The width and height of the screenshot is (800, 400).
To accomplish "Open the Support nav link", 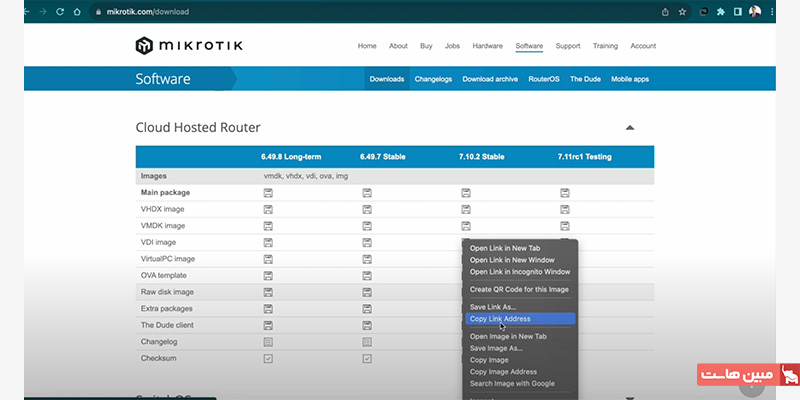I will (568, 46).
